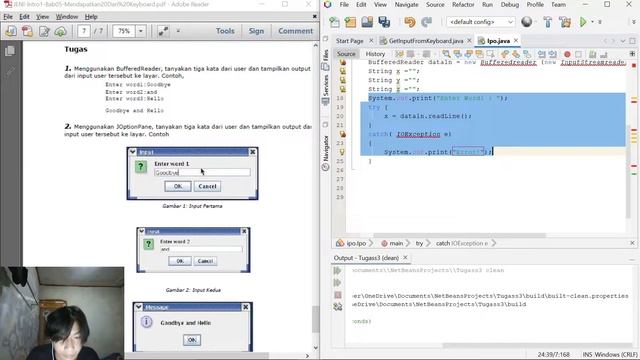Toggle Highlight Search icon in editor toolbar
The image size is (640, 360).
(479, 54)
